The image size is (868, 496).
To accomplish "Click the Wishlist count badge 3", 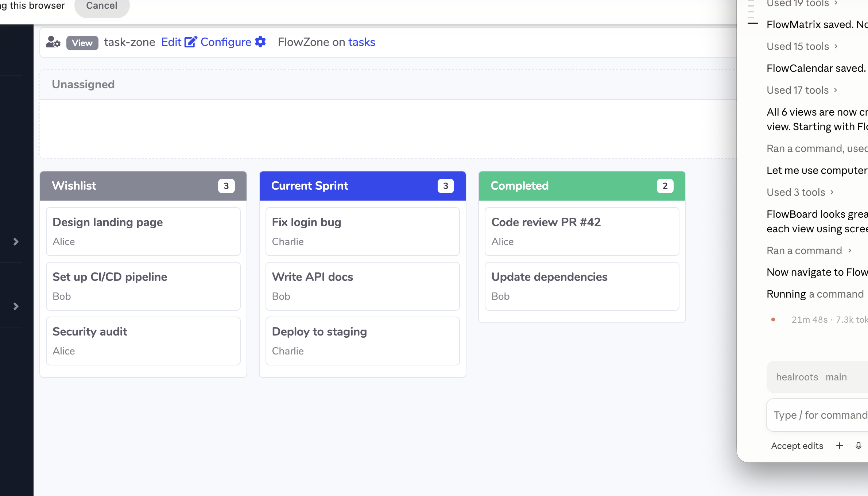I will [226, 186].
